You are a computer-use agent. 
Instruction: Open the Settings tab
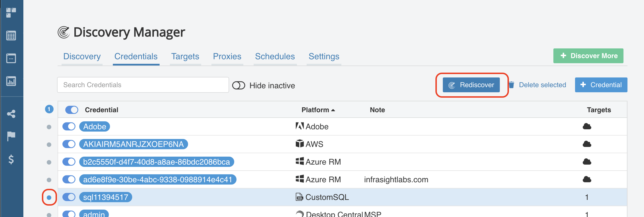pos(324,56)
